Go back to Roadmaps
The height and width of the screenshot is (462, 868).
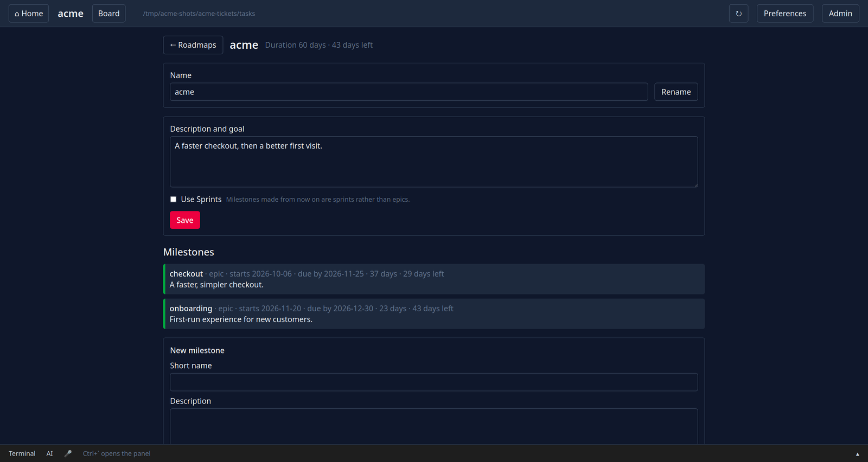[193, 45]
